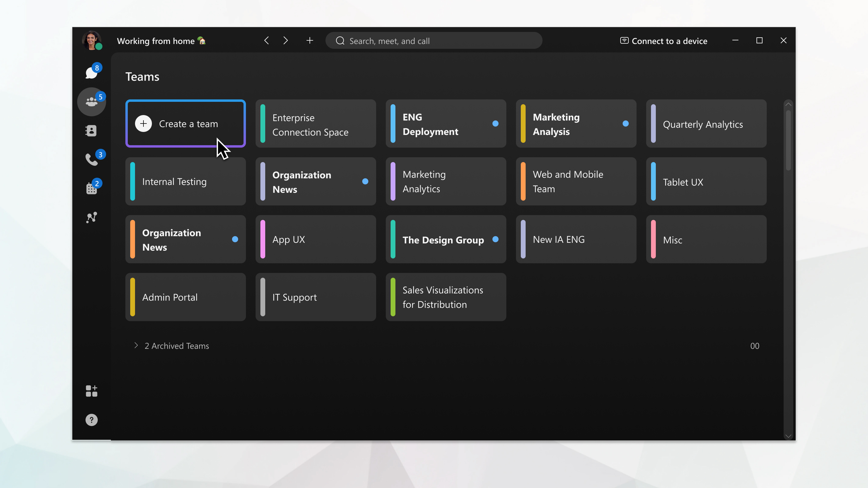868x488 pixels.
Task: Click the Connect to a device cast icon
Action: pyautogui.click(x=624, y=40)
